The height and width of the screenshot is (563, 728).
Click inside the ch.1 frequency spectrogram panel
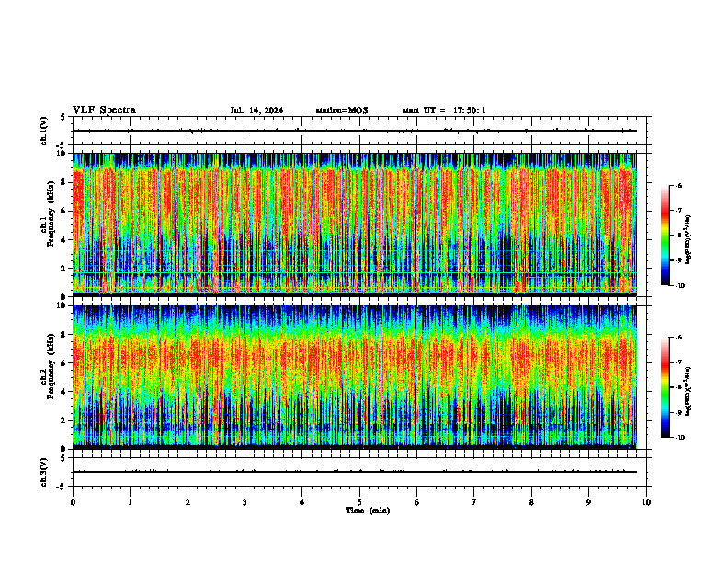(x=355, y=224)
